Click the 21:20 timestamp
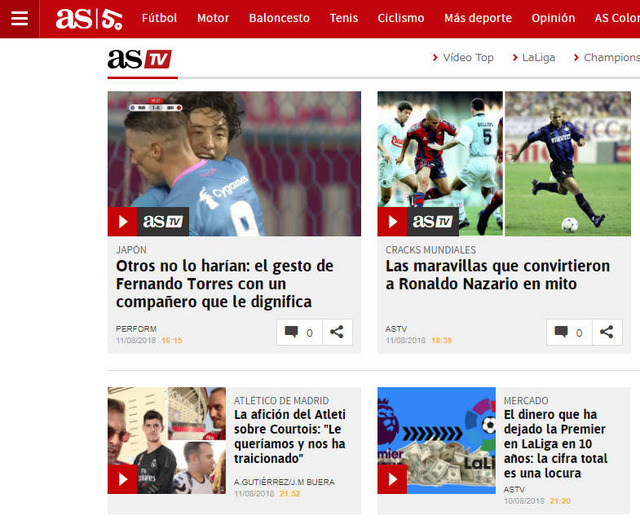Screen dimensions: 640x529 pos(560,501)
